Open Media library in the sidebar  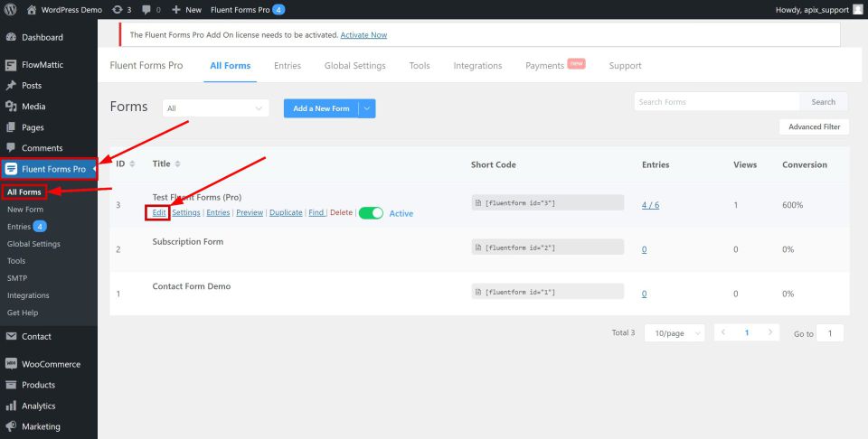pos(33,107)
